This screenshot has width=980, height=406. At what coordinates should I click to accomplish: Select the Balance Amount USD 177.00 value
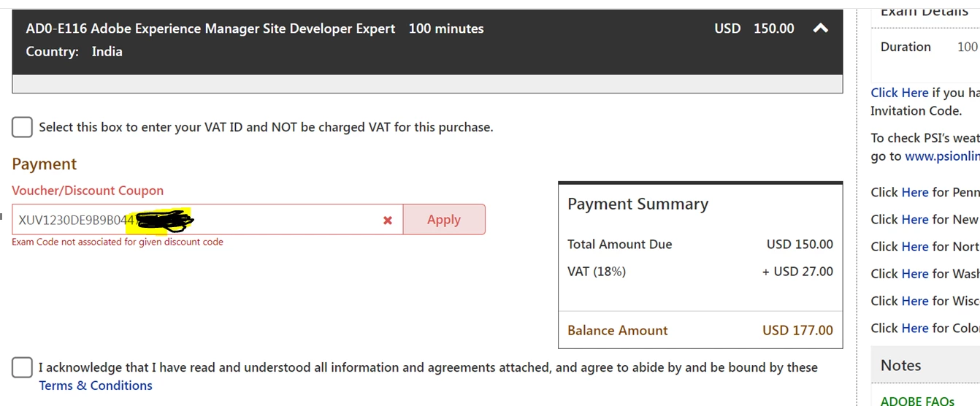[x=797, y=330]
